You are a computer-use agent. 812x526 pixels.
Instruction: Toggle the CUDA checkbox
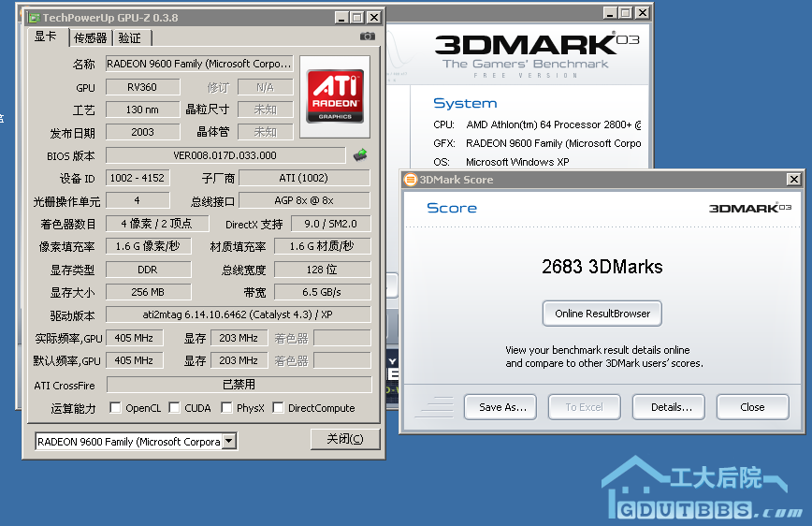[175, 408]
